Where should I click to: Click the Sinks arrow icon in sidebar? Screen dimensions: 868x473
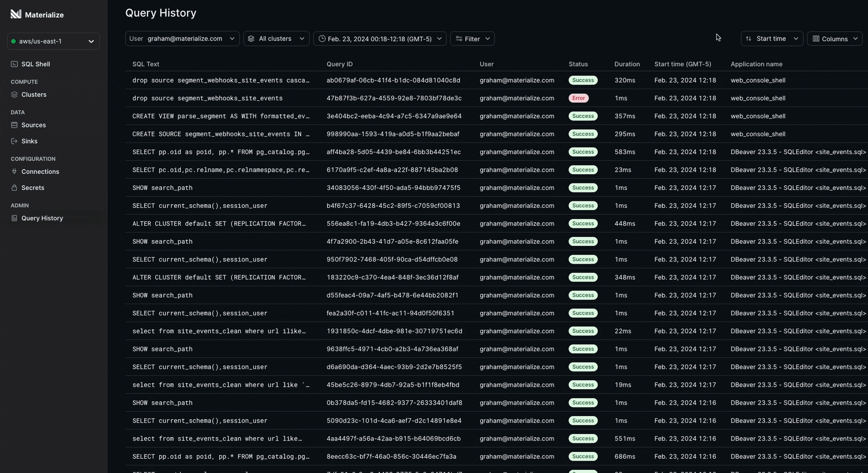coord(14,141)
